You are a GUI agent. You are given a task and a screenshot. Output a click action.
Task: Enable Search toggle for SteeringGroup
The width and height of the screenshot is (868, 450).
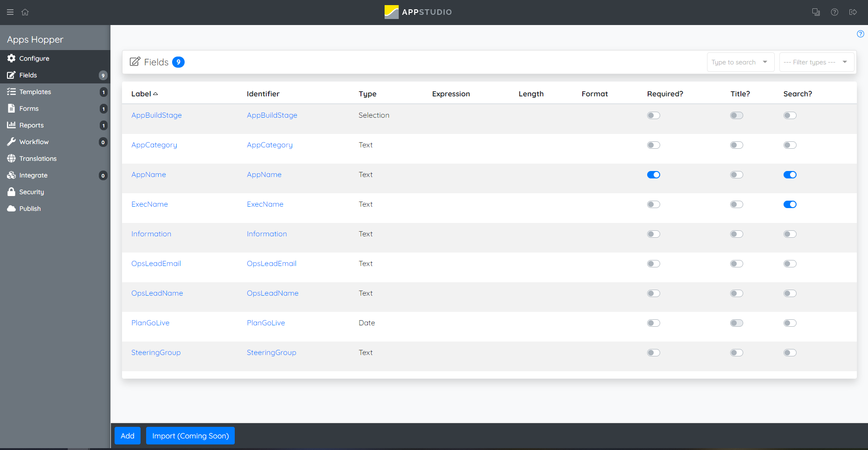pyautogui.click(x=790, y=353)
